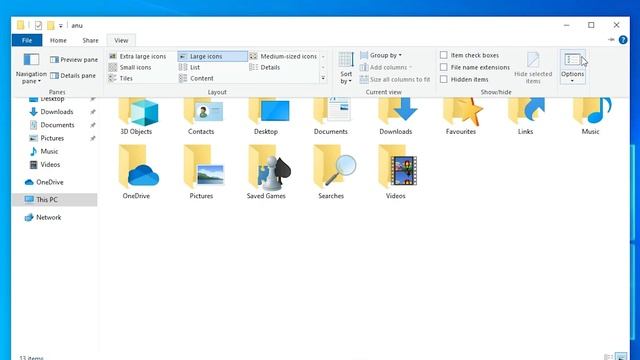Screen dimensions: 640x360
Task: Select OneDrive in navigation pane
Action: point(49,182)
